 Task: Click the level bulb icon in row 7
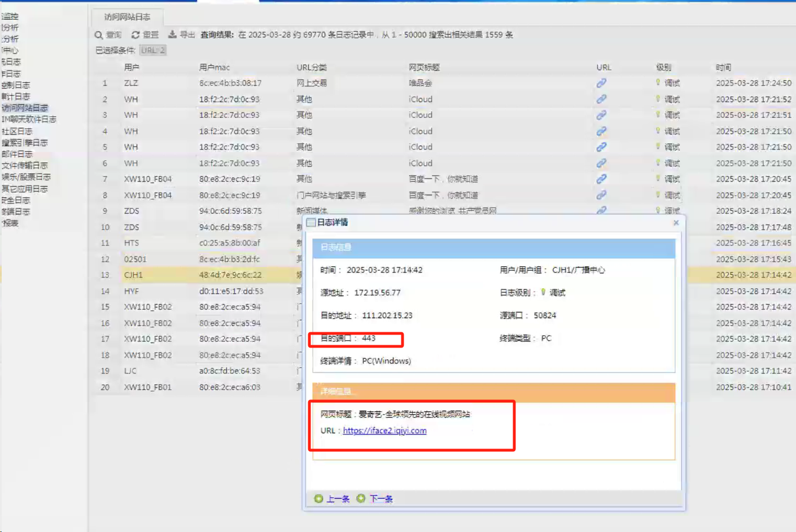658,179
